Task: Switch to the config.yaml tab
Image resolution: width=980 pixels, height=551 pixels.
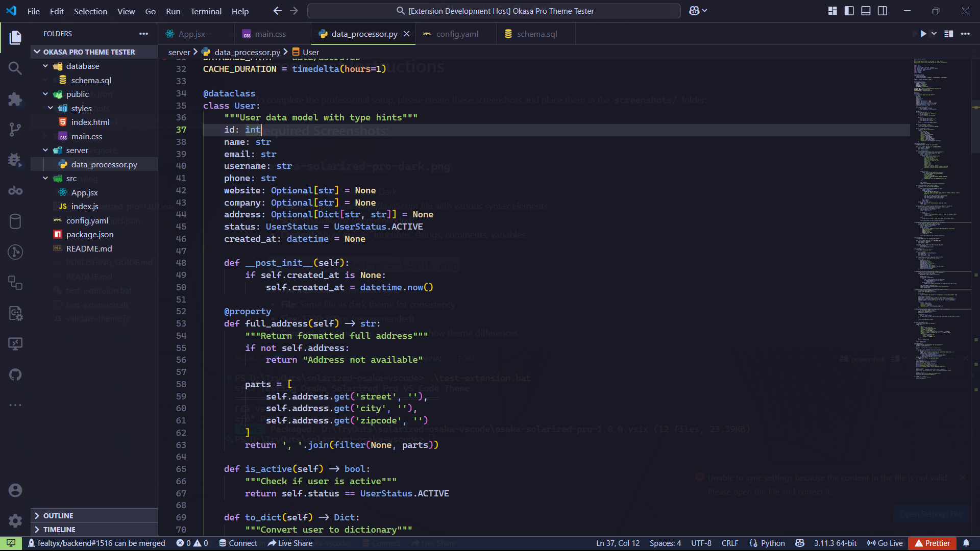Action: tap(457, 34)
